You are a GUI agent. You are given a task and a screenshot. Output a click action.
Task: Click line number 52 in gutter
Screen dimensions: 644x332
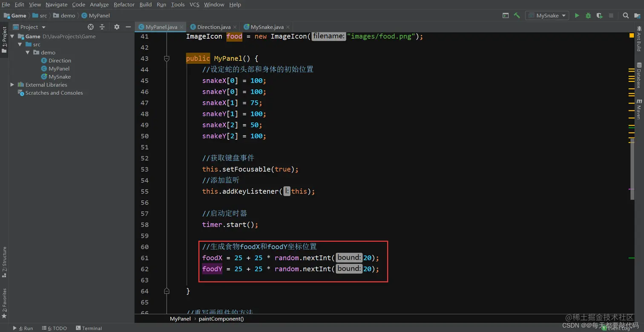[x=144, y=158]
